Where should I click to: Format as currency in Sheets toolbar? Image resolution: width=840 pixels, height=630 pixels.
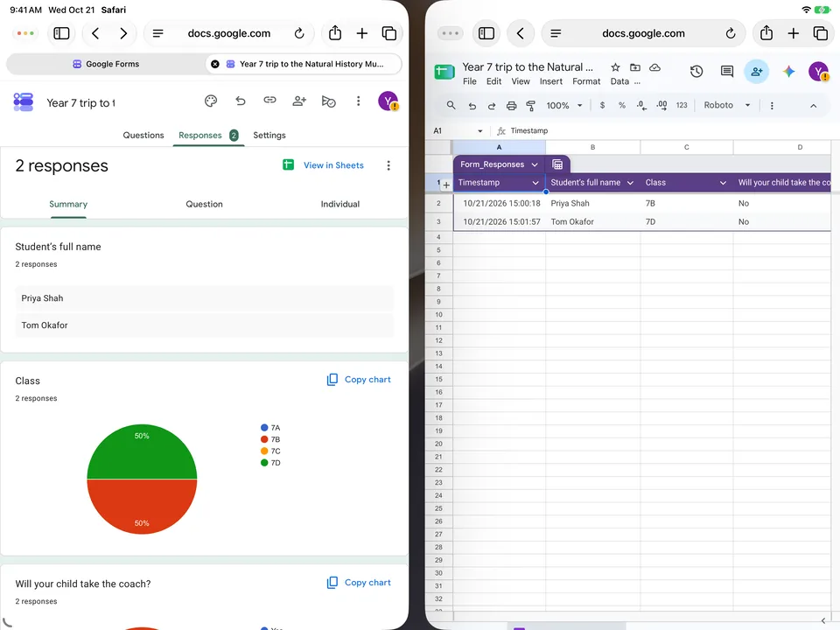click(602, 105)
